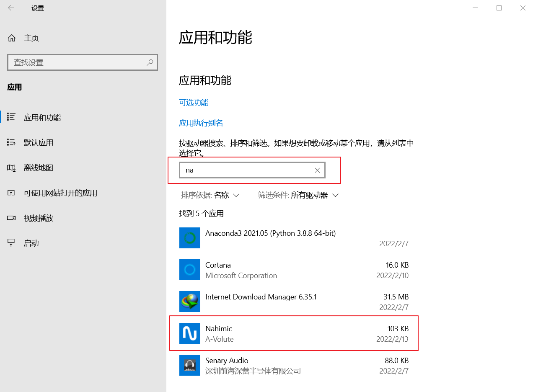
Task: Click the Nahimic app icon
Action: [x=190, y=333]
